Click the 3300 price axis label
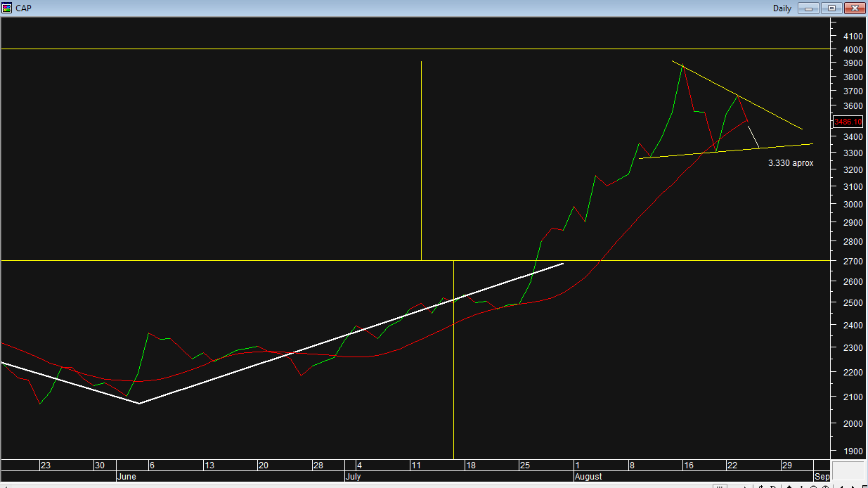The height and width of the screenshot is (488, 868). [x=853, y=153]
